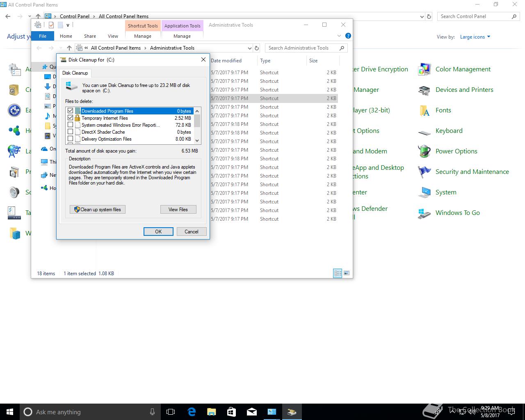Switch to Details view layout icon
The width and height of the screenshot is (525, 420).
[338, 273]
